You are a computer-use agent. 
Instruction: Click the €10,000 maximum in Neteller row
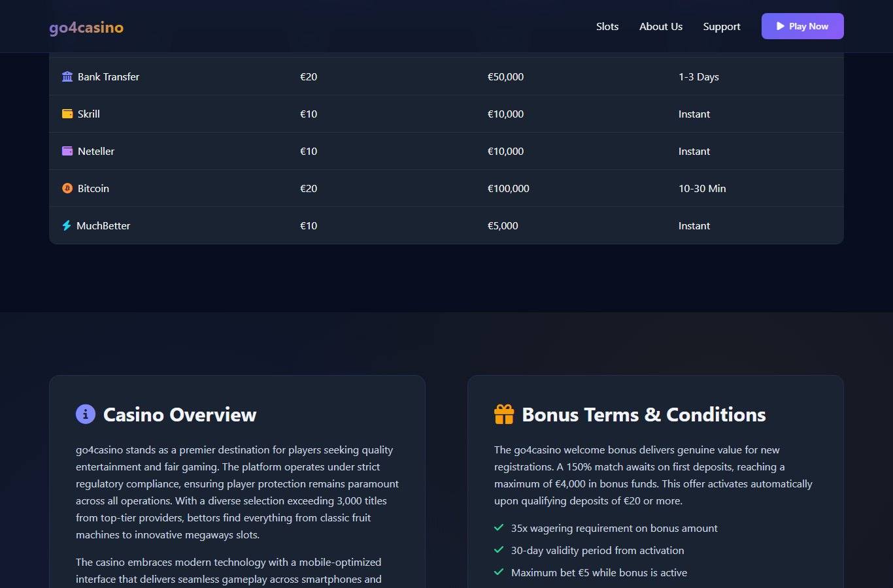(505, 151)
